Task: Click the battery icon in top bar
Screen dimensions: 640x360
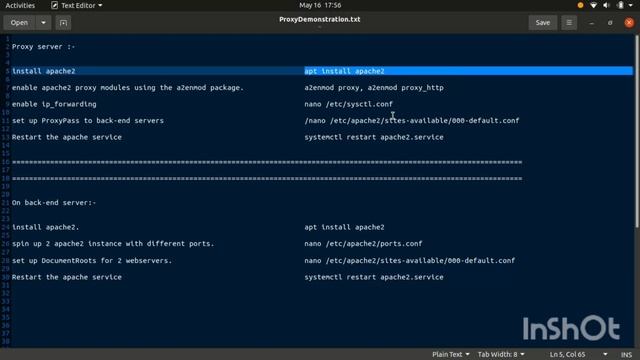Action: [620, 5]
